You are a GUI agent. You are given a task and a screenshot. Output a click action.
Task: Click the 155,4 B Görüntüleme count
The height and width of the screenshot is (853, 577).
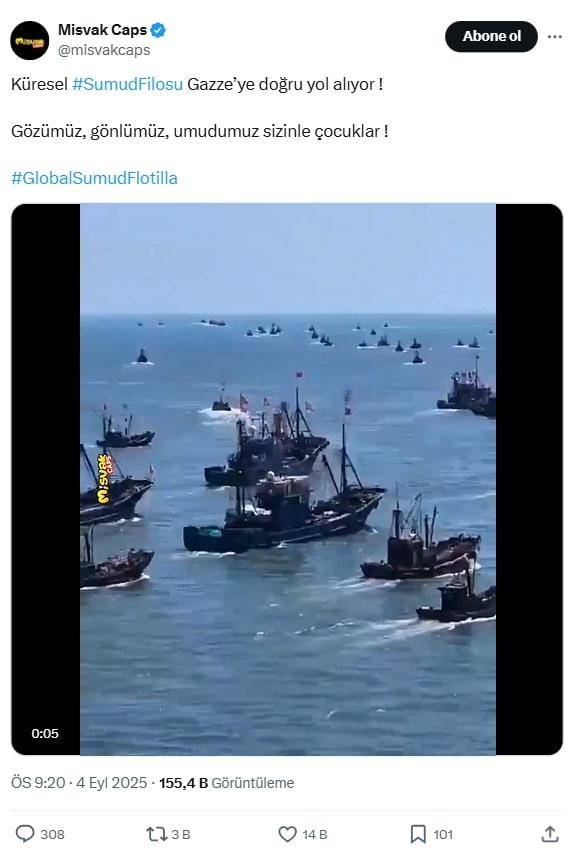coord(226,783)
